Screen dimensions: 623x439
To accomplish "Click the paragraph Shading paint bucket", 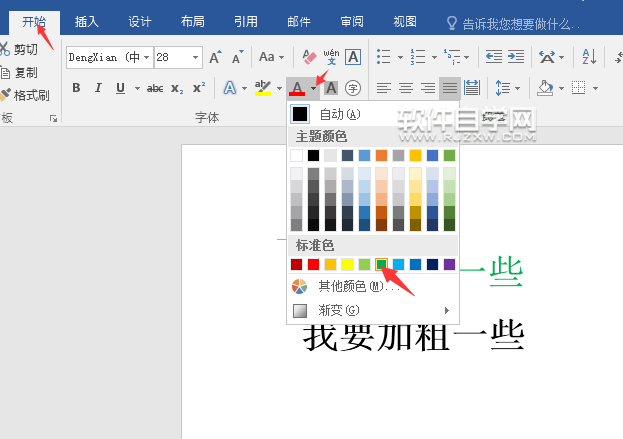I will [545, 88].
